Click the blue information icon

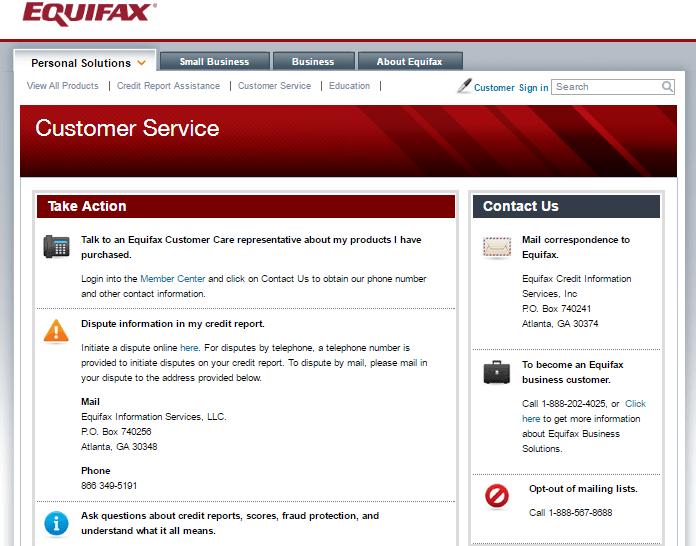pos(56,523)
